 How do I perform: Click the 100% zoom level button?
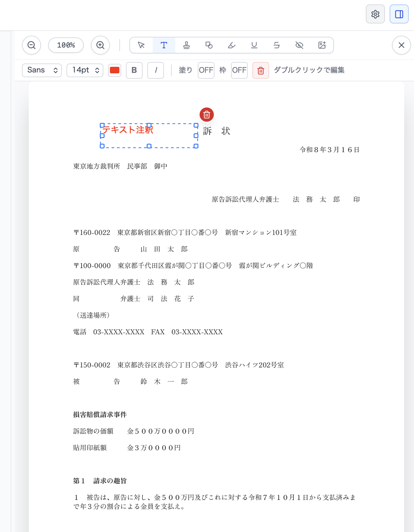coord(66,45)
